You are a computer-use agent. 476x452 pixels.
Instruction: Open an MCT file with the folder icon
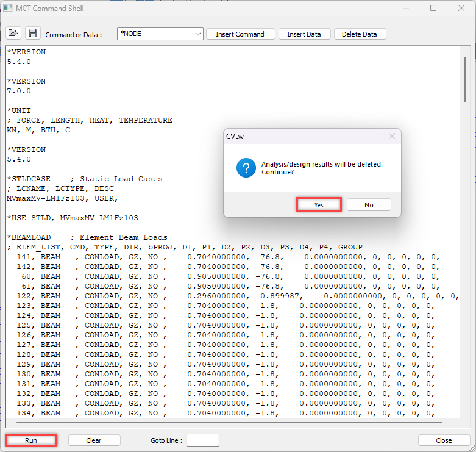pyautogui.click(x=13, y=33)
